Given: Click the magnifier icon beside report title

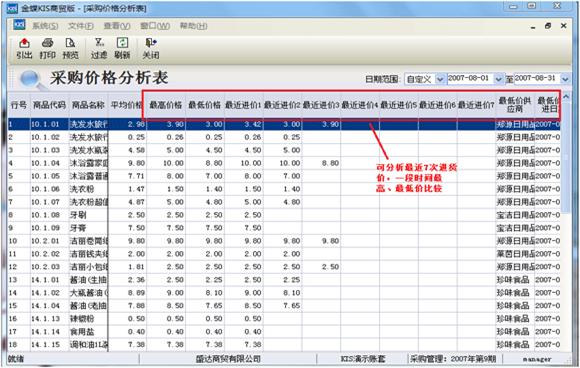Looking at the screenshot, I should tap(31, 79).
